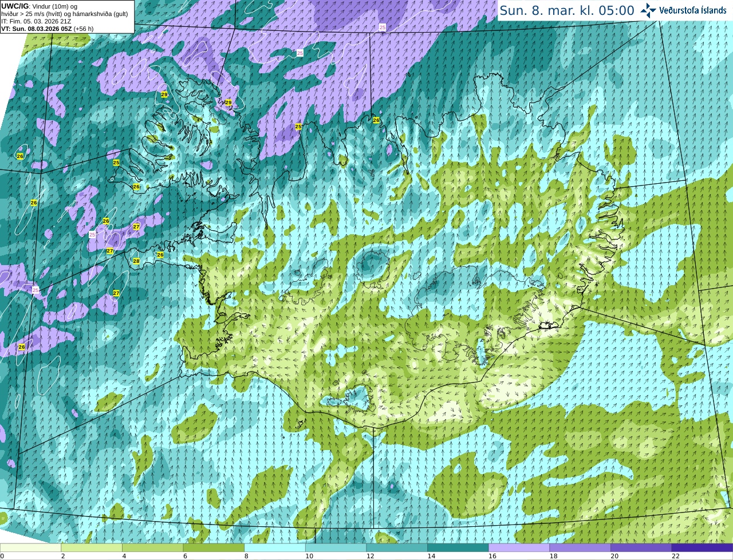
Task: Click the legend scale value 10
Action: point(309,556)
